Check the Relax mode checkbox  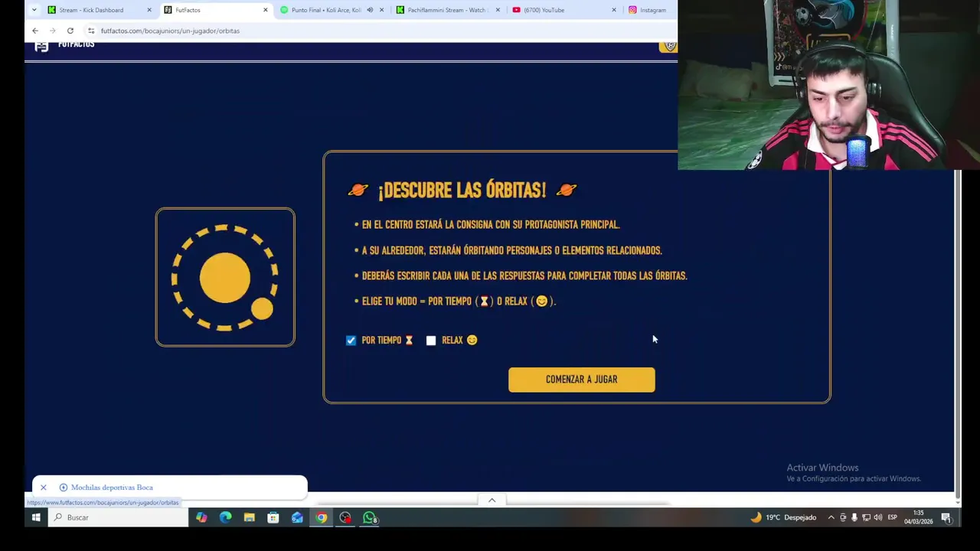tap(431, 341)
